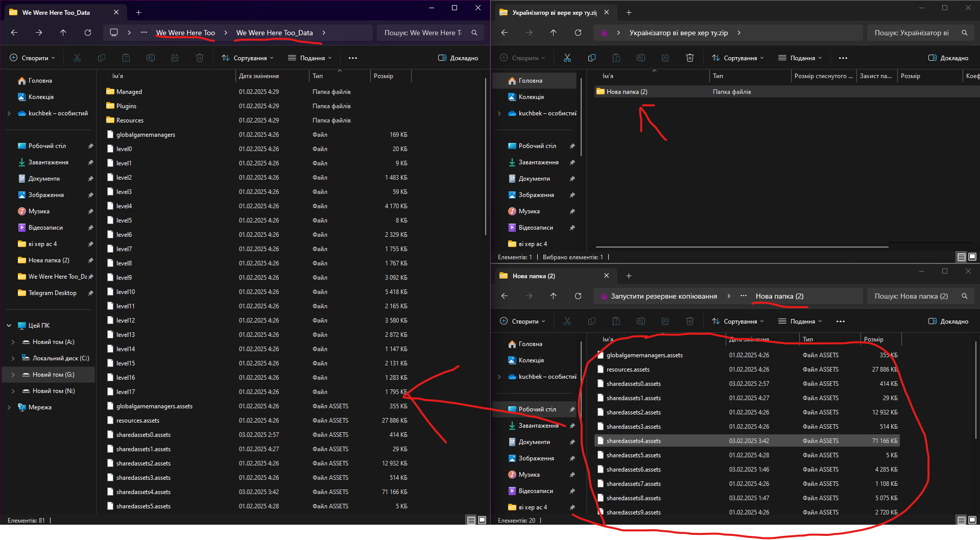Image resolution: width=980 pixels, height=540 pixels.
Task: Collapse the Цей ПК tree node
Action: click(9, 326)
